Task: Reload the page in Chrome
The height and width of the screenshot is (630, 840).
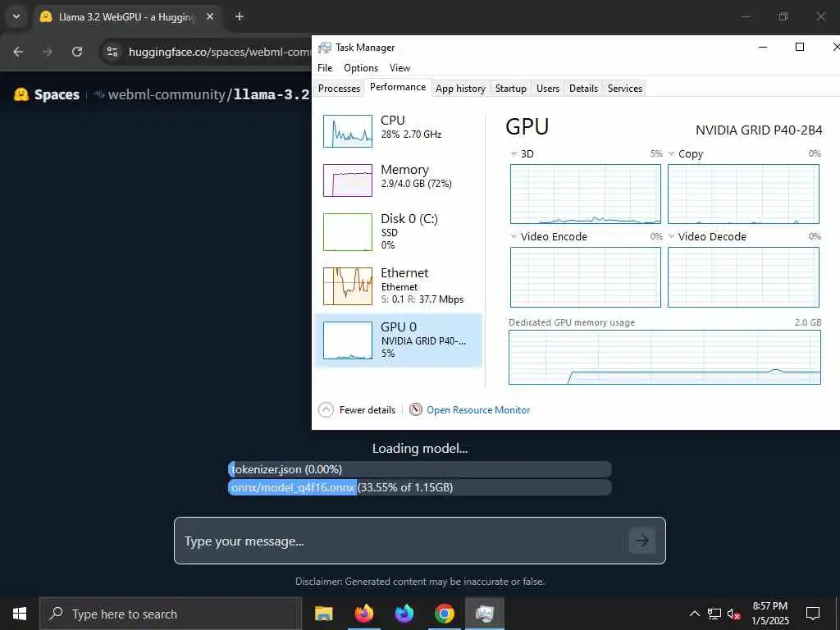Action: [77, 52]
